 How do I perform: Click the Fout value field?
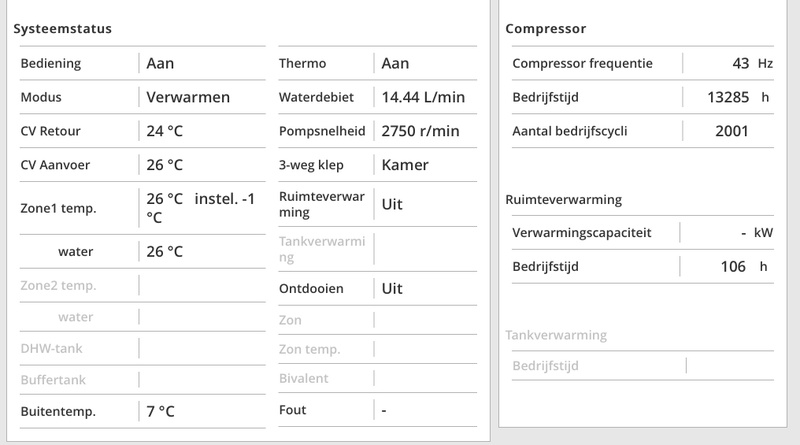click(x=385, y=410)
